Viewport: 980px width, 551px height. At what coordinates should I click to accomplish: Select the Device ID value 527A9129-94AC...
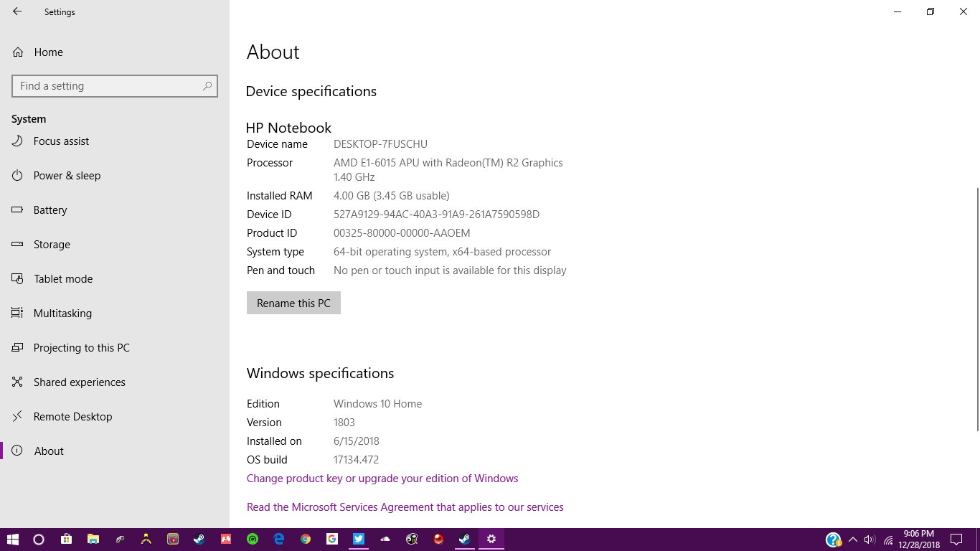point(436,215)
